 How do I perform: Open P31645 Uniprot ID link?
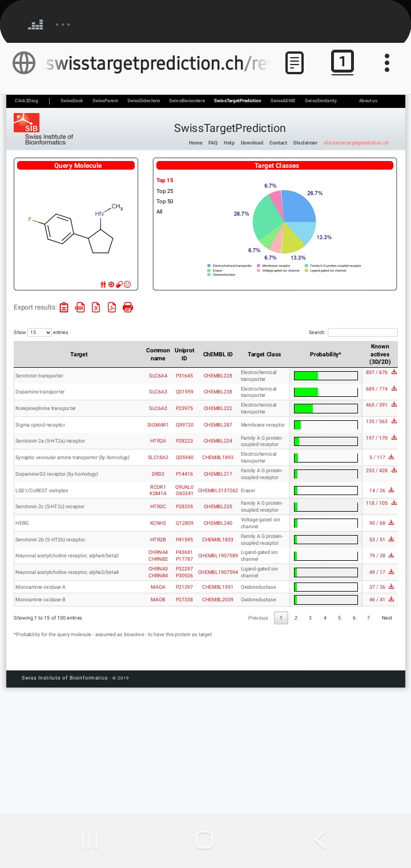point(184,376)
